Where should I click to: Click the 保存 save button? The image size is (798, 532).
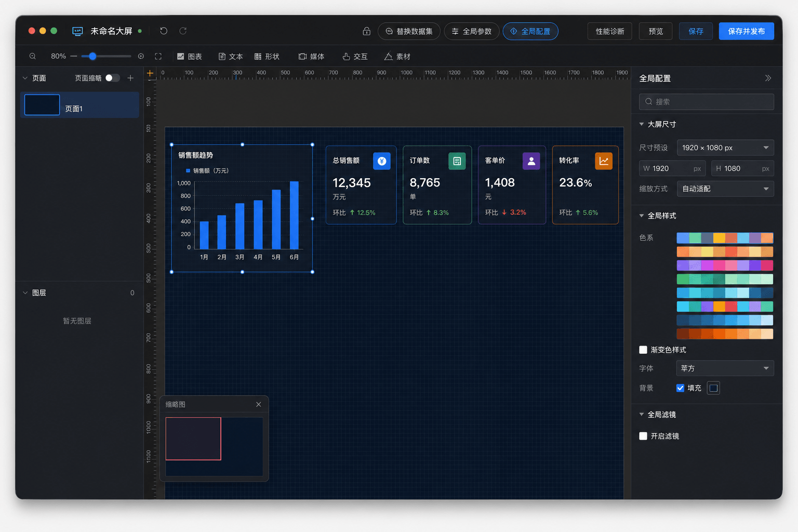(x=696, y=31)
